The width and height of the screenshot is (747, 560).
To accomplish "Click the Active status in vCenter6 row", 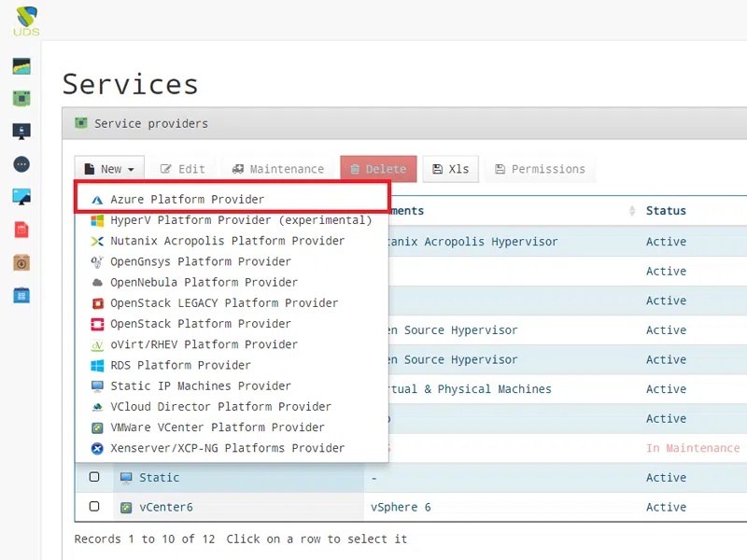I will point(666,508).
